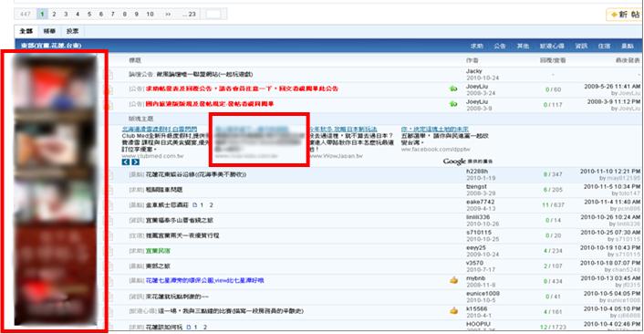
Task: Click reply count 11 / 637
Action: [x=552, y=205]
